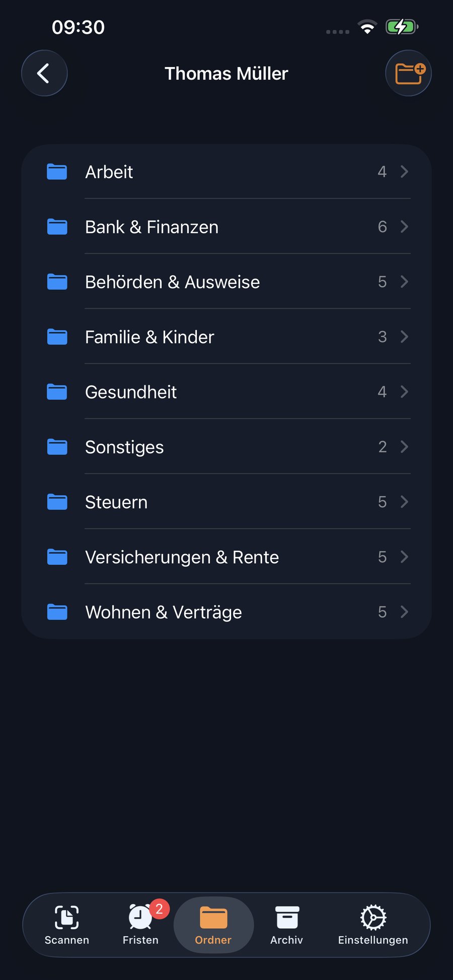Image resolution: width=453 pixels, height=980 pixels.
Task: Open the Sonstiges folder
Action: [226, 447]
